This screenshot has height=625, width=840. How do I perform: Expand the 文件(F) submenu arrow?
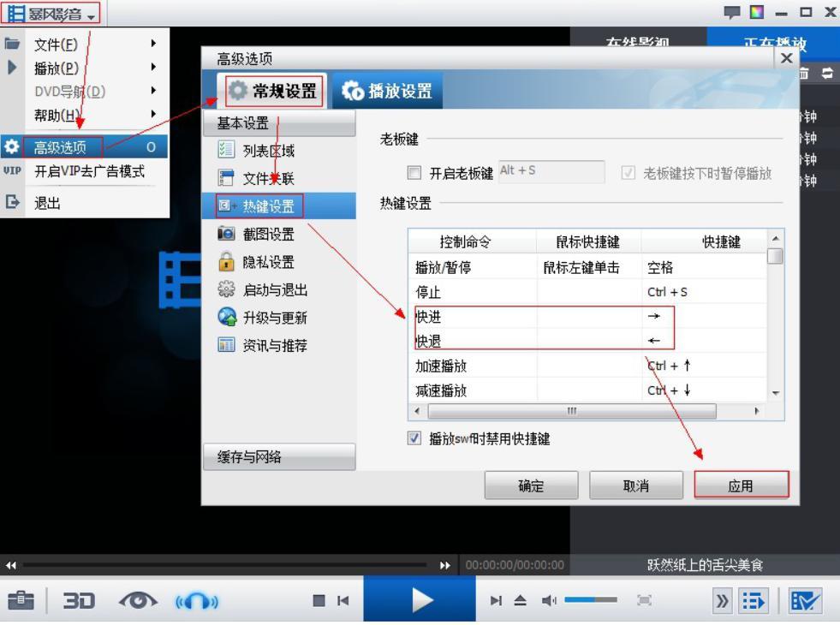[153, 44]
